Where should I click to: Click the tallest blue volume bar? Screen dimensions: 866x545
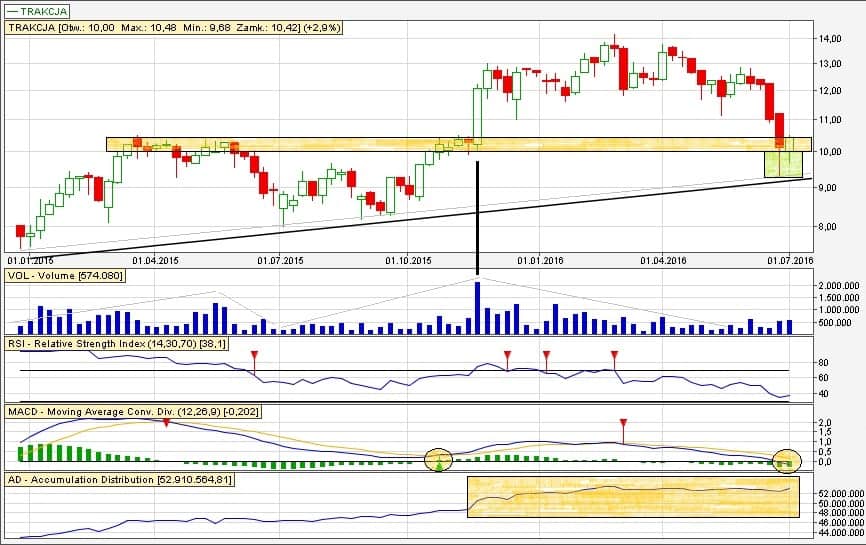click(x=477, y=307)
